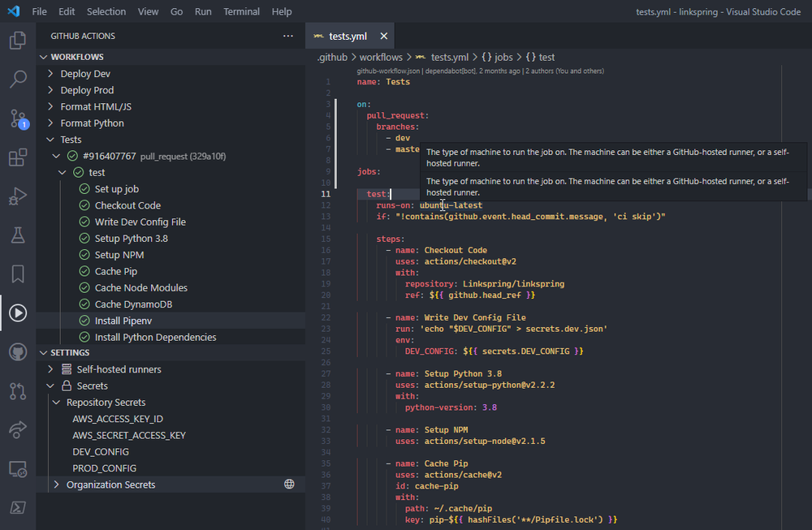The height and width of the screenshot is (530, 812).
Task: Collapse the Tests workflow
Action: 50,140
